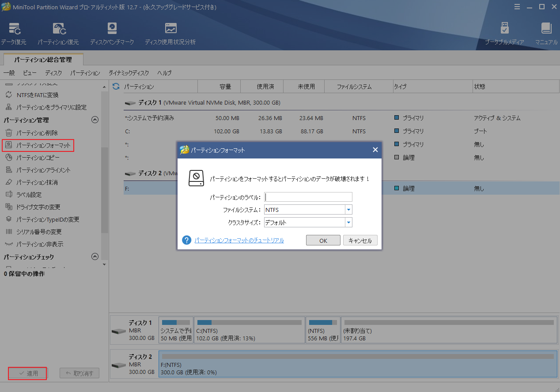Viewport: 560px width, 392px height.
Task: Open the ディスク menu in the menu bar
Action: point(53,73)
